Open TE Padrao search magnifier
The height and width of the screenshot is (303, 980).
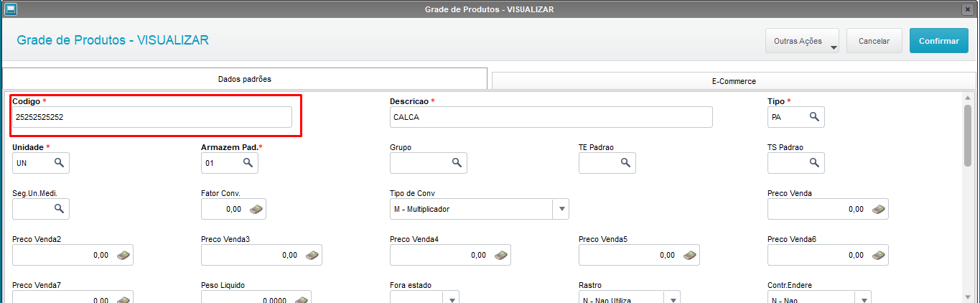pos(625,163)
